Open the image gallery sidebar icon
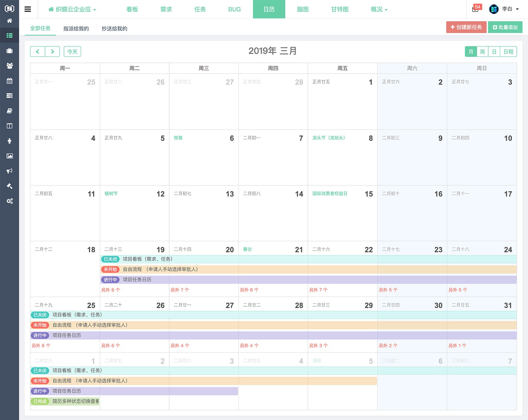 pyautogui.click(x=9, y=156)
